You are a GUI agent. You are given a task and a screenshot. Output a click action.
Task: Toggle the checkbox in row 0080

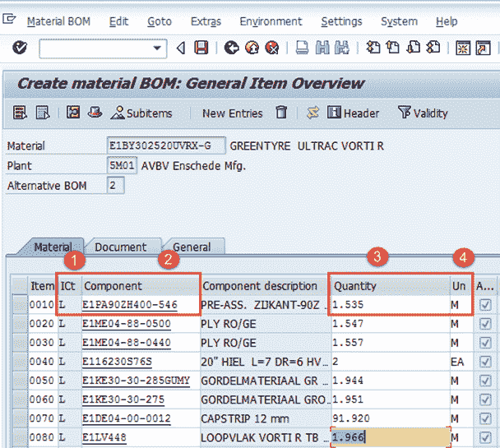pyautogui.click(x=485, y=437)
